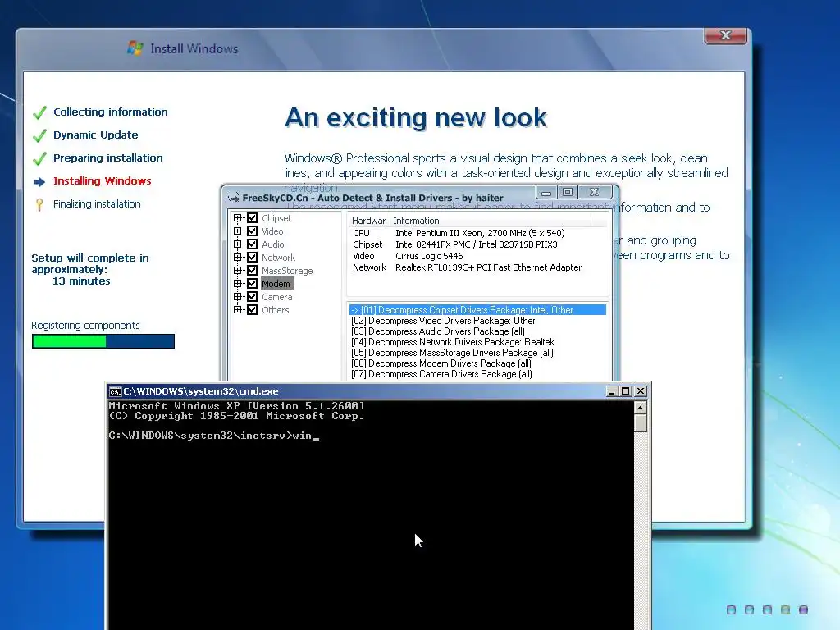Uncheck the Modem checkbox
Viewport: 840px width, 630px height.
[253, 283]
